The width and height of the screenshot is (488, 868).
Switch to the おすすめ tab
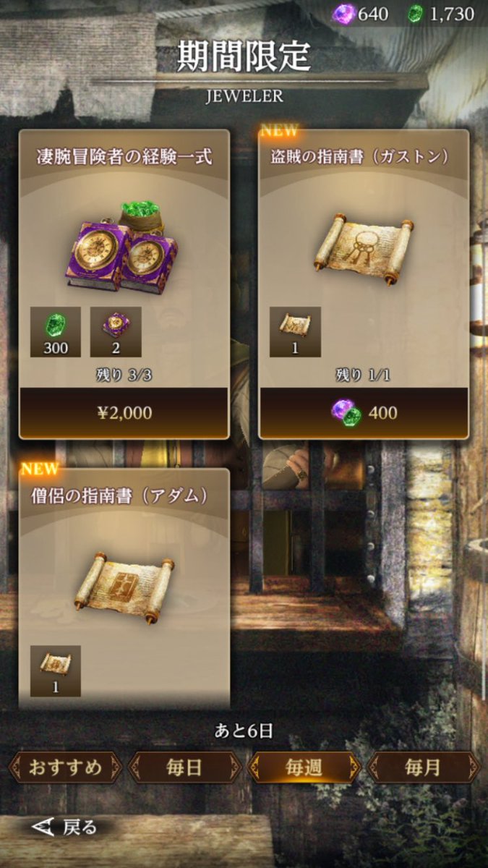point(65,767)
